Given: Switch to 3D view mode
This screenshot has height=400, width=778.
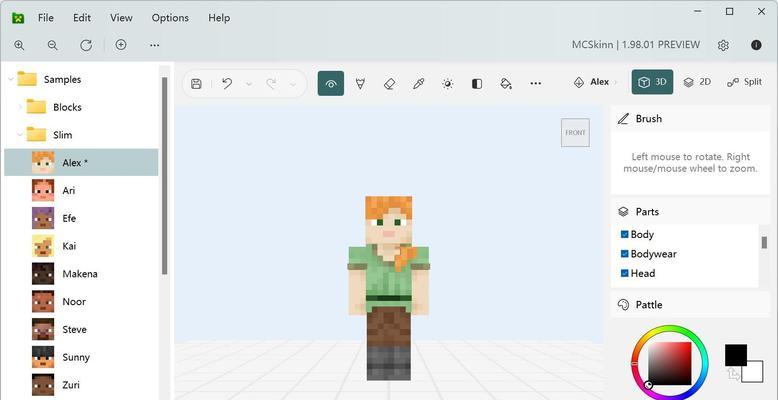Looking at the screenshot, I should tap(652, 82).
